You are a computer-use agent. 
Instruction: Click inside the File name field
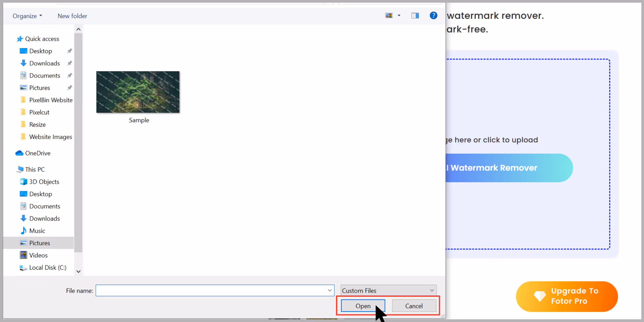(x=211, y=290)
